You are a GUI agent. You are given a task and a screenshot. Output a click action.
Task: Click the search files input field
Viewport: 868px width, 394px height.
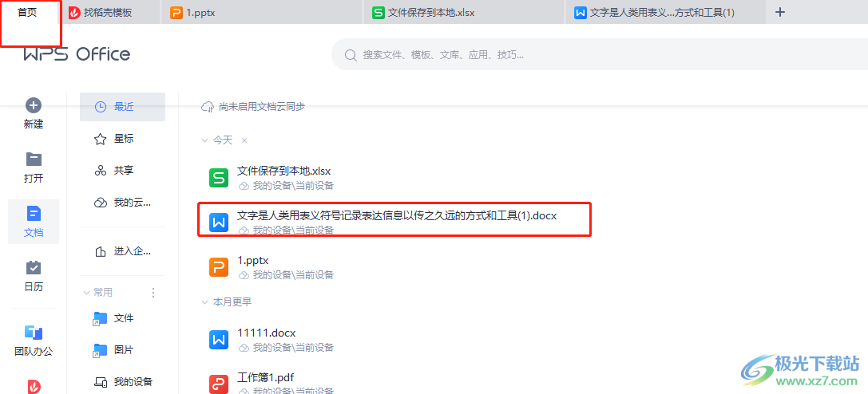point(600,55)
